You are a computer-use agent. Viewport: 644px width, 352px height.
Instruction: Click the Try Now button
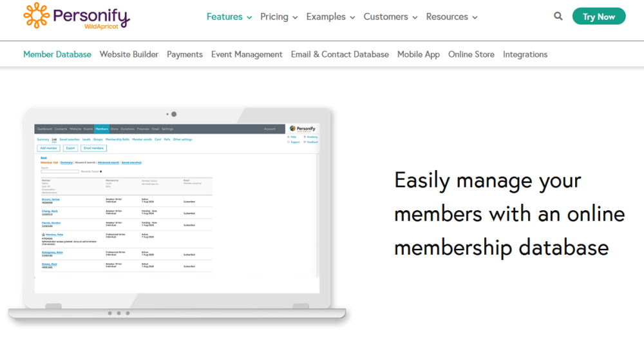click(x=598, y=17)
